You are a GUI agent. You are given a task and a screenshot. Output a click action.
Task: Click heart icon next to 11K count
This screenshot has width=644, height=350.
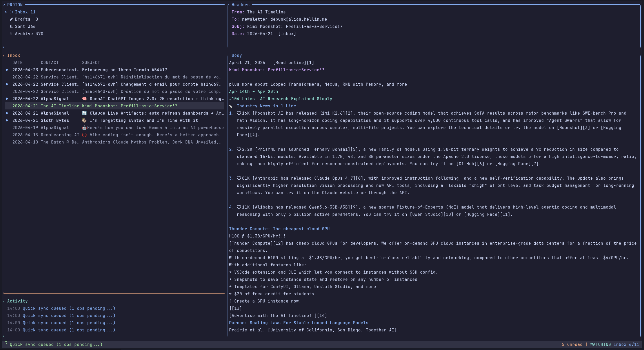[x=239, y=207]
